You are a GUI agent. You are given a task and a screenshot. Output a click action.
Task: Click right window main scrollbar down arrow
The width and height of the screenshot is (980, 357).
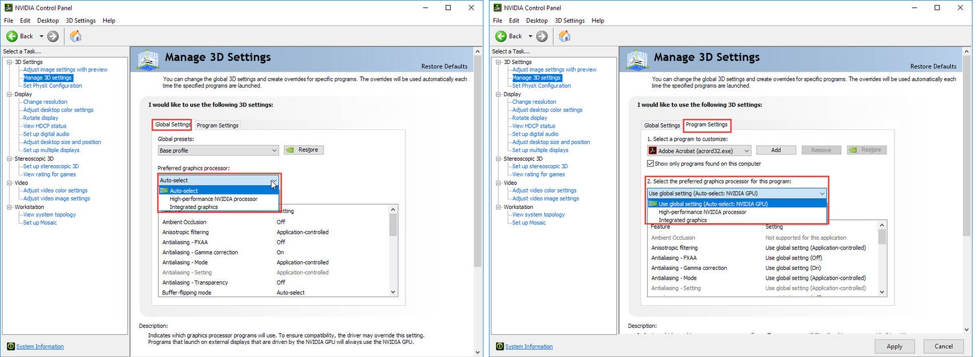(966, 330)
